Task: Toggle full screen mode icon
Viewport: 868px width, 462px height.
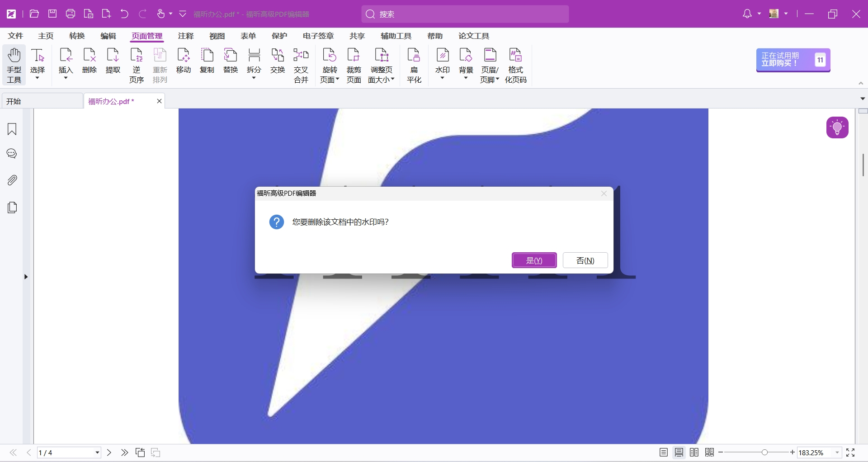Action: click(850, 453)
